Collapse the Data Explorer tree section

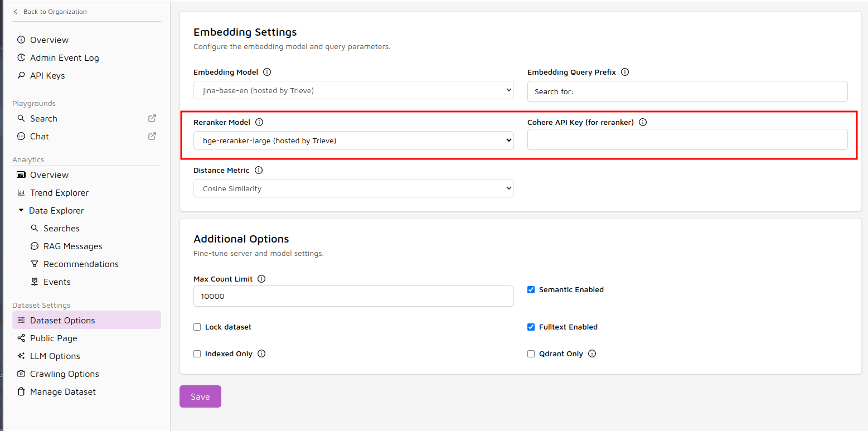point(21,210)
